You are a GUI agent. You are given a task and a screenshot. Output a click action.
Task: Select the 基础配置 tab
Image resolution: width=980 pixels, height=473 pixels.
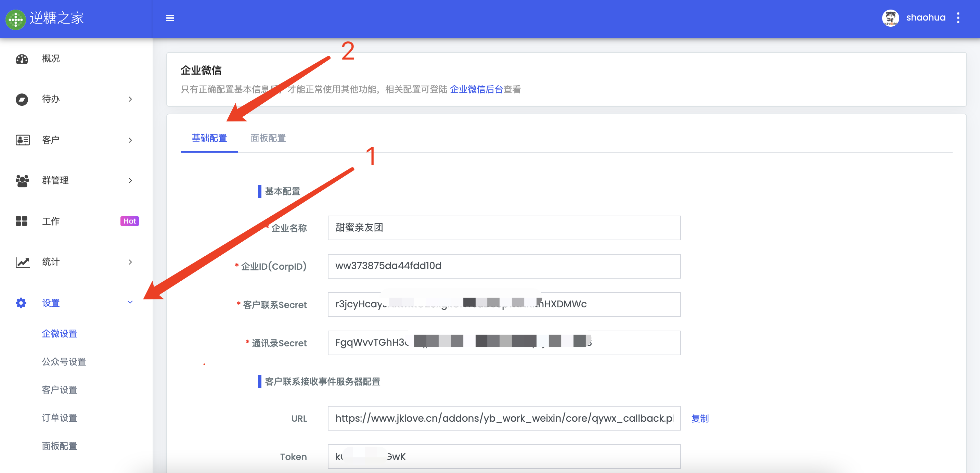[x=209, y=138]
